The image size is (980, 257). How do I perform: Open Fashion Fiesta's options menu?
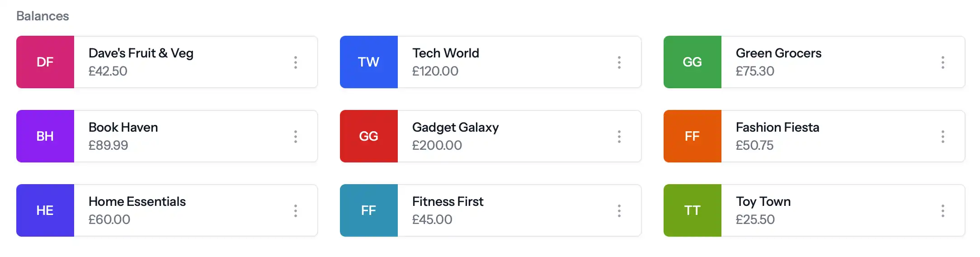coord(942,136)
